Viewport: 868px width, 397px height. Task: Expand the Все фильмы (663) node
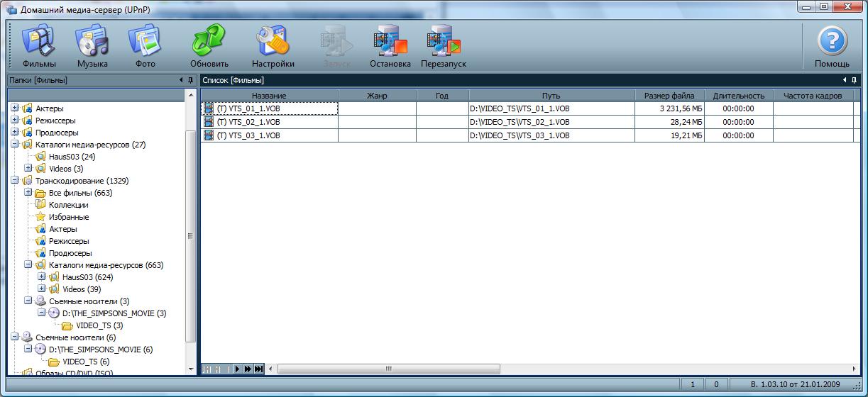pos(28,193)
